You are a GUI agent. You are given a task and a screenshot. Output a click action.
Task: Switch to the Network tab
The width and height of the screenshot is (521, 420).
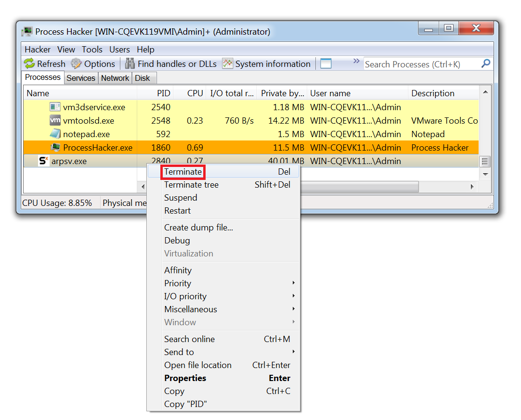(x=115, y=78)
